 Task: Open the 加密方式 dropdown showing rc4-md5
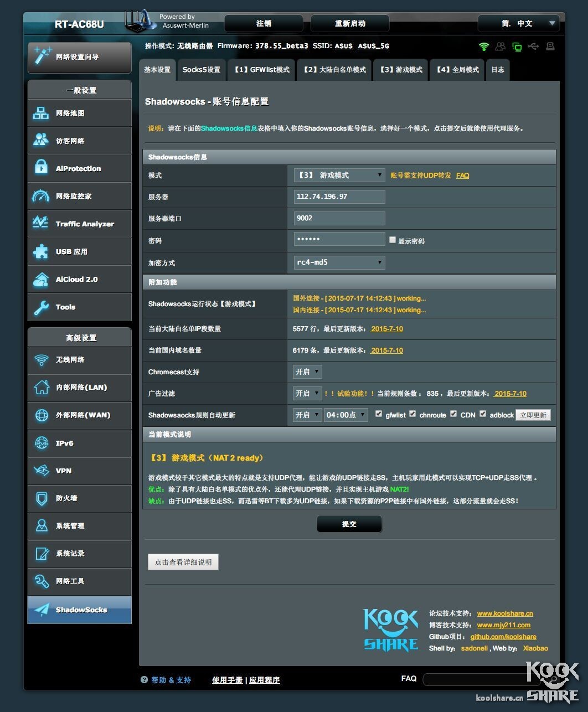point(338,262)
